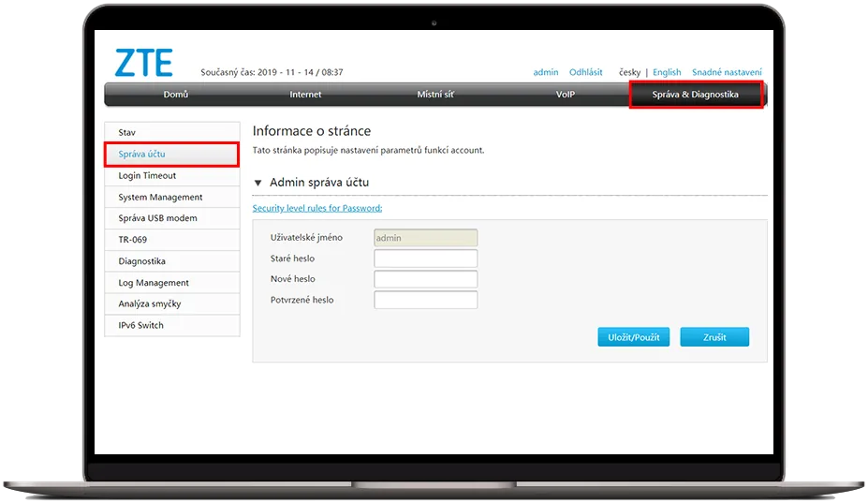Open the TR-069 sidebar item

pos(172,240)
